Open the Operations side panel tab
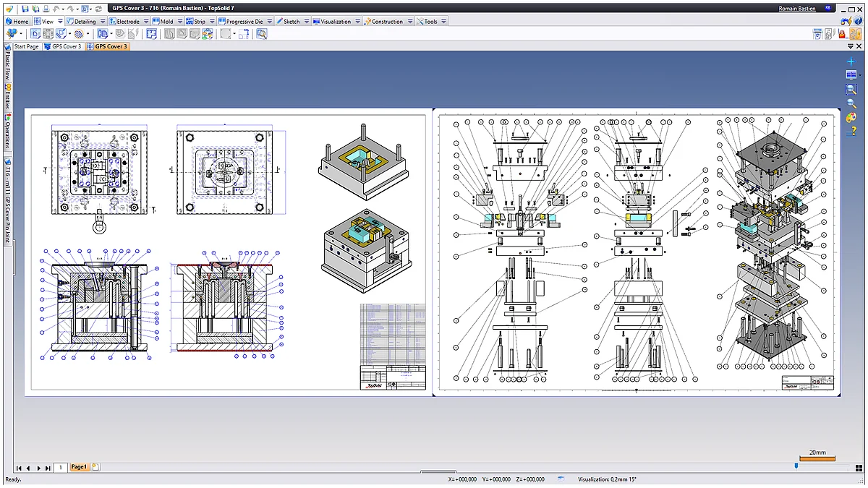 8,130
